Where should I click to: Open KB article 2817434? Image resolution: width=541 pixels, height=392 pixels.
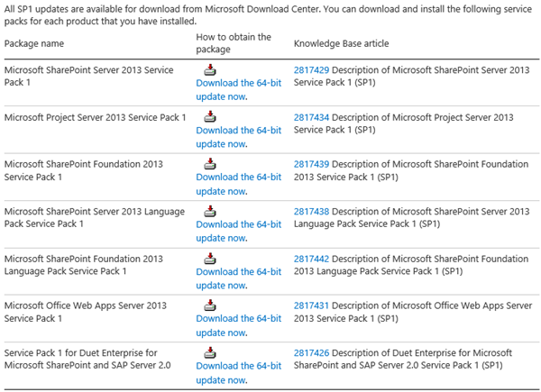311,117
